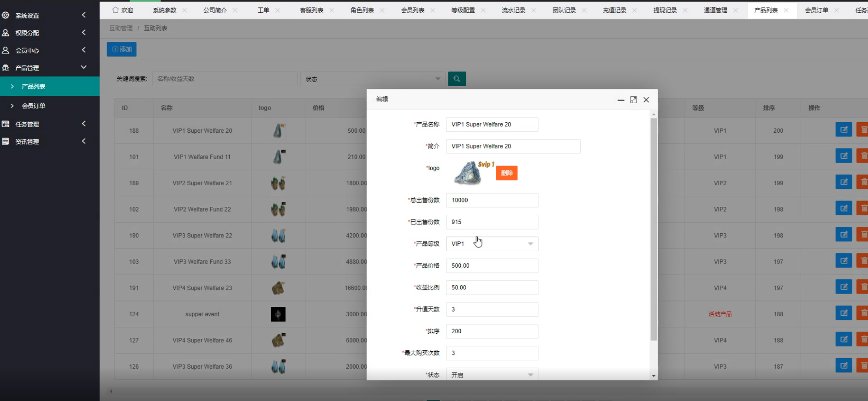
Task: Click the green search magnifier button
Action: point(457,79)
